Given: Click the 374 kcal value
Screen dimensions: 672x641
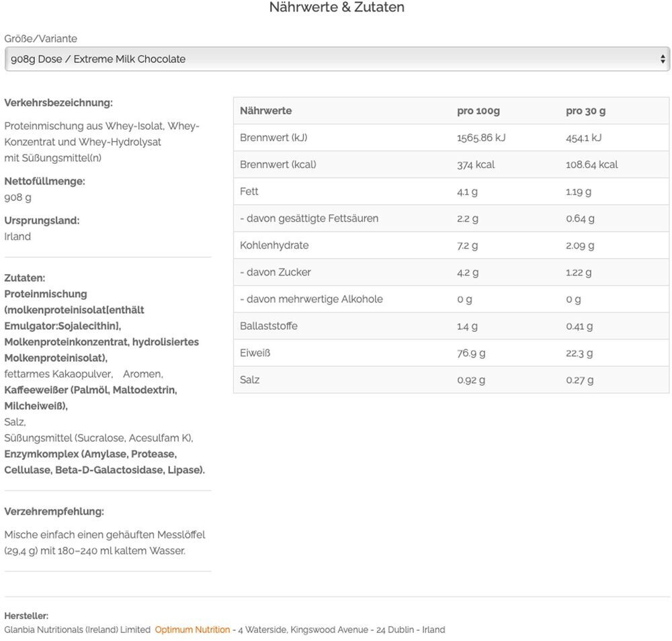Looking at the screenshot, I should click(476, 165).
